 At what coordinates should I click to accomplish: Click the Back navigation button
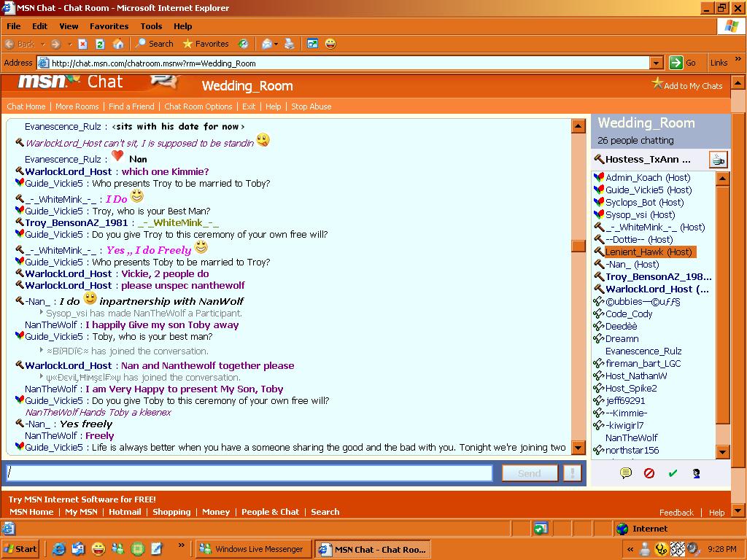point(20,44)
